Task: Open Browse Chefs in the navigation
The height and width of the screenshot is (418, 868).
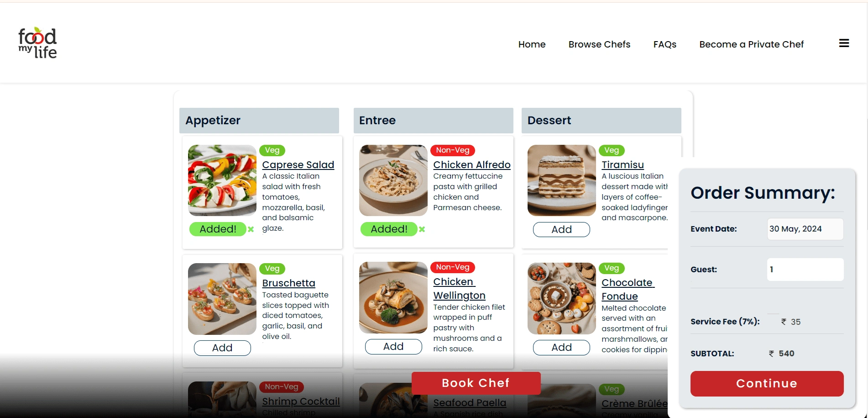Action: pyautogui.click(x=599, y=44)
